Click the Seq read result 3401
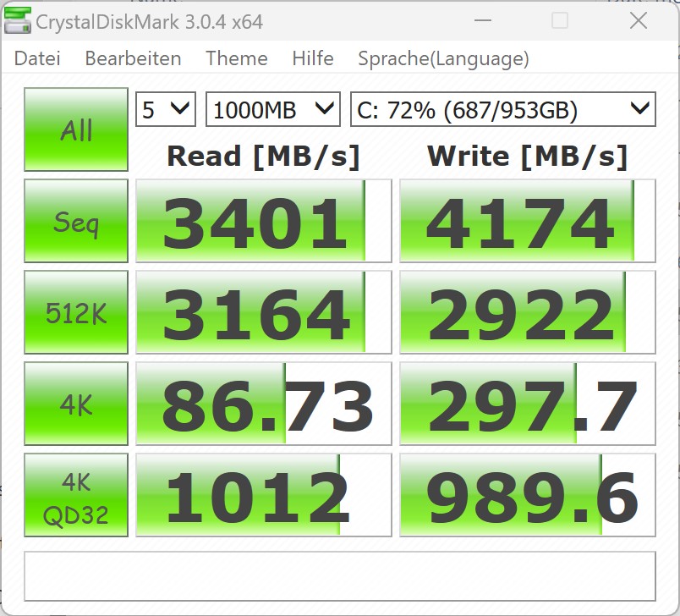The width and height of the screenshot is (680, 616). (264, 221)
